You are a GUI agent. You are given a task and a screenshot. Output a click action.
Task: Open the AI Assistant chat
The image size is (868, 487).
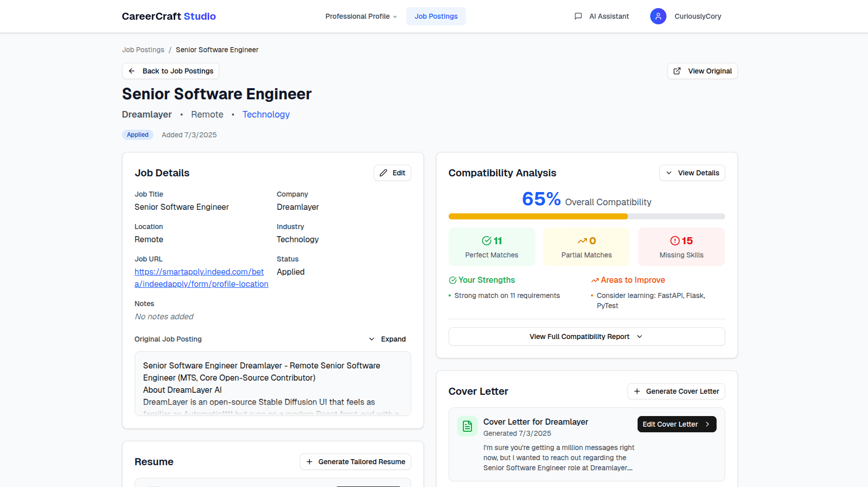[x=602, y=16]
